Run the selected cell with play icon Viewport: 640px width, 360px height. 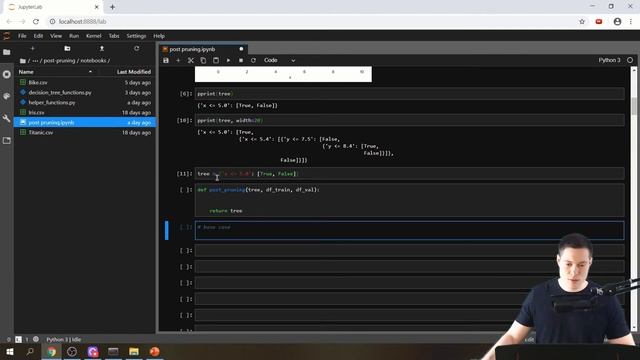point(228,60)
